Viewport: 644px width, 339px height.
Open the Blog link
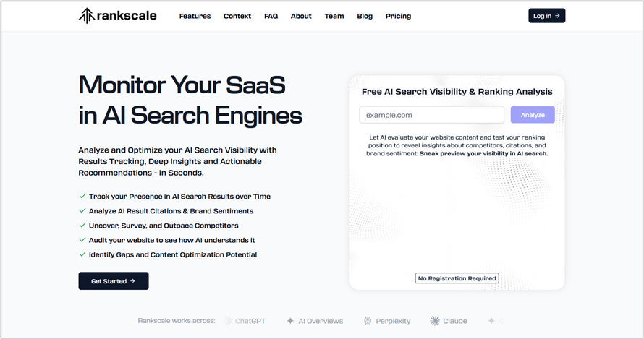[365, 16]
